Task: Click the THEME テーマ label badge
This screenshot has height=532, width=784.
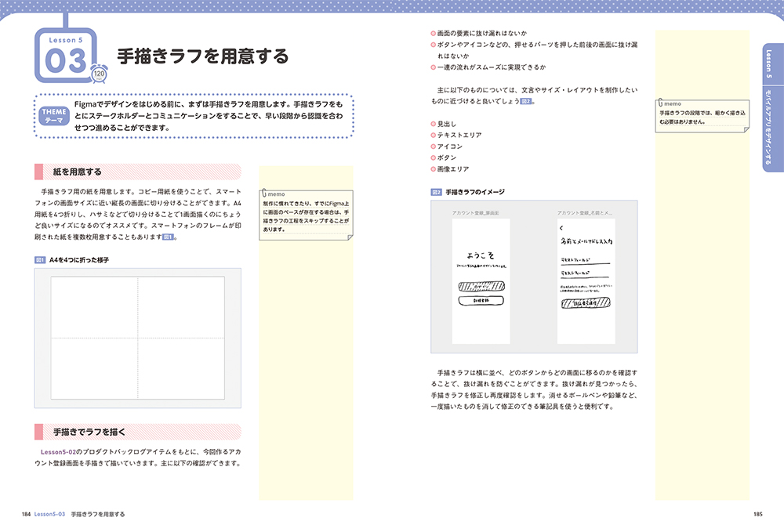Action: tap(54, 115)
